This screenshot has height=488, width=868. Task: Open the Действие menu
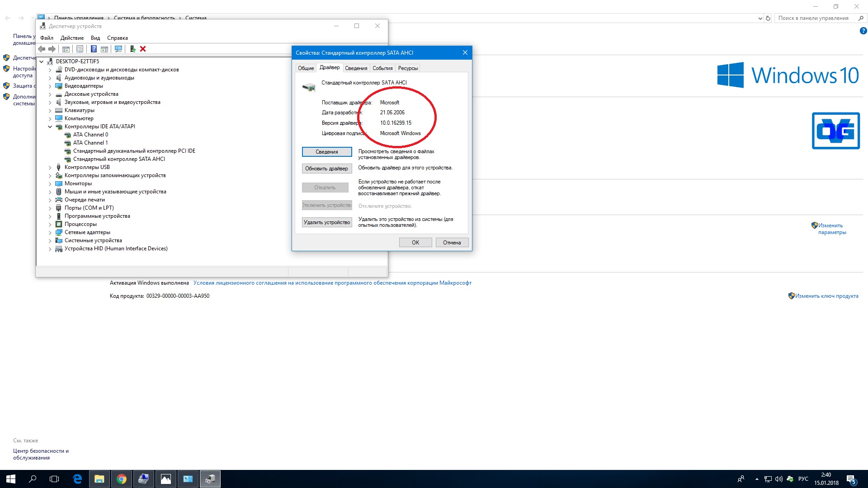(72, 38)
